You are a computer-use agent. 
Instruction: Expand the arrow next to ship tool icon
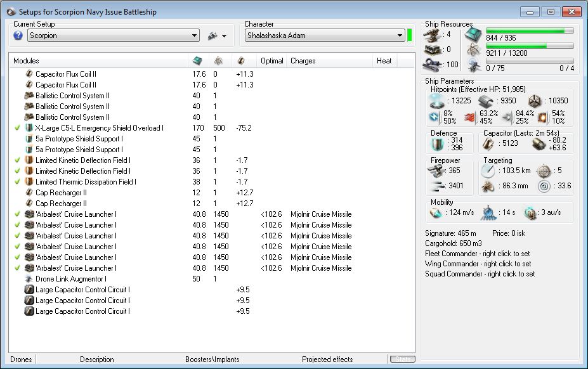click(225, 36)
